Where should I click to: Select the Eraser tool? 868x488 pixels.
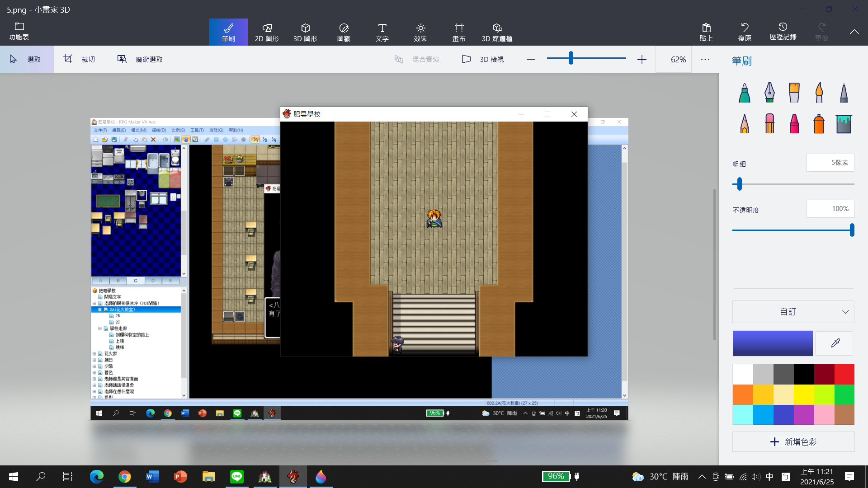(x=769, y=123)
